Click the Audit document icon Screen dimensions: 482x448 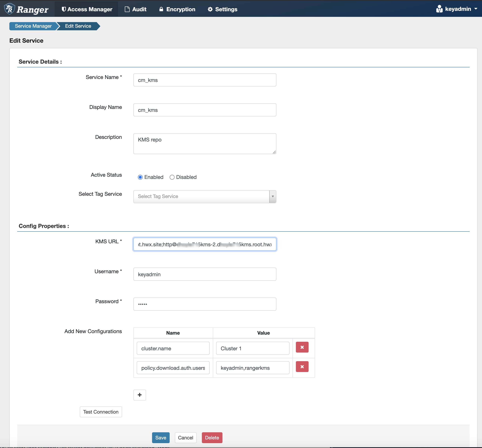[x=127, y=9]
